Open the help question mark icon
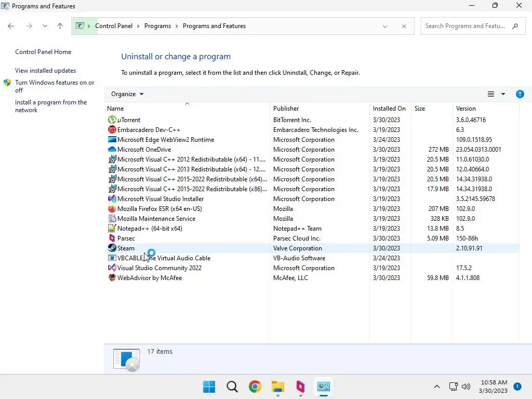 tap(520, 94)
